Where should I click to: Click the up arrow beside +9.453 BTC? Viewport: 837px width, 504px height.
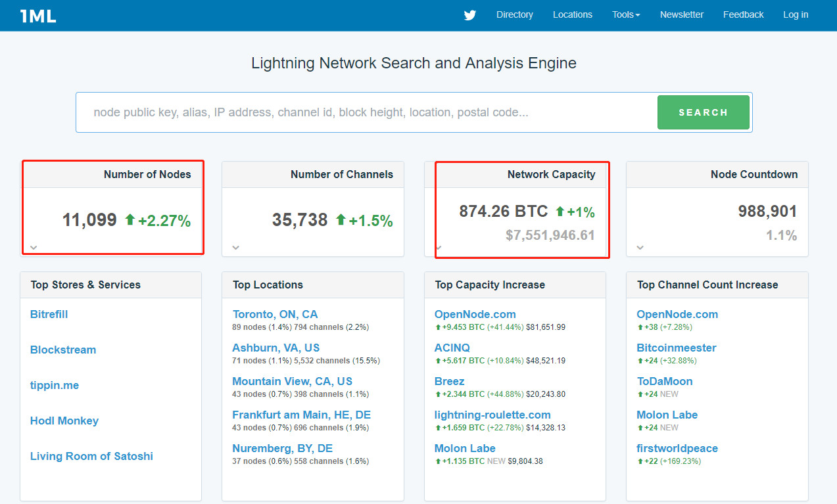[x=438, y=327]
